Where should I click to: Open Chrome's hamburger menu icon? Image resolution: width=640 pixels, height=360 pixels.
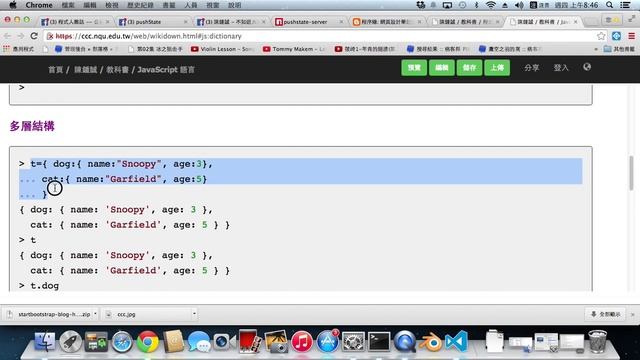coord(631,36)
